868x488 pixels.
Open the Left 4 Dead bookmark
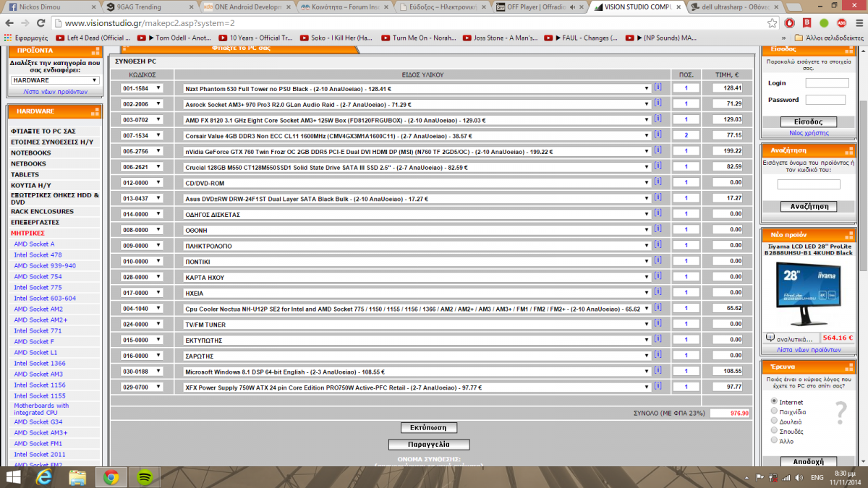click(x=93, y=38)
